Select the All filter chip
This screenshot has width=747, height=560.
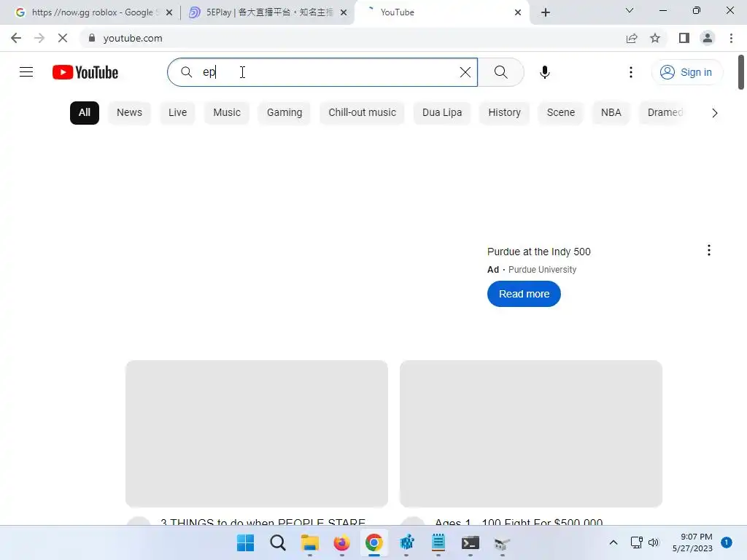[85, 113]
